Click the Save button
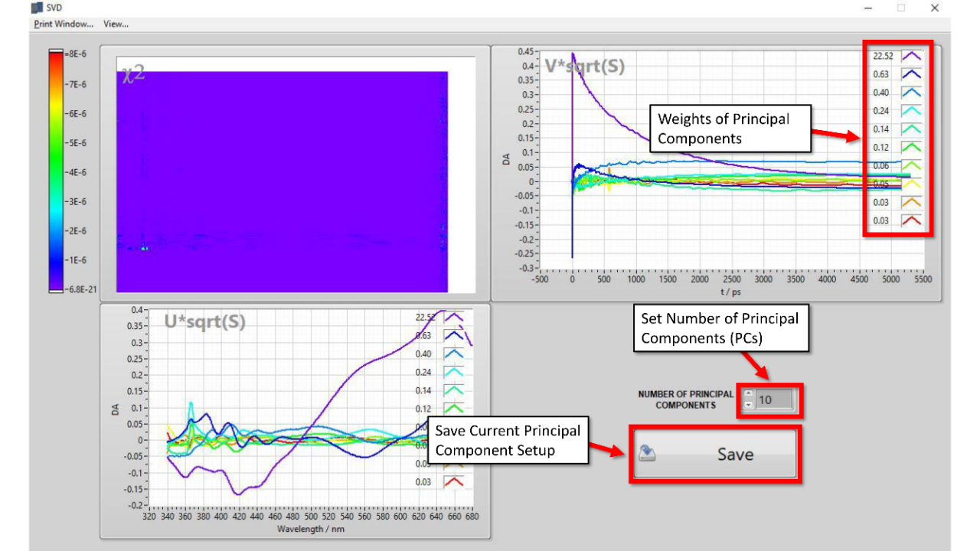 pos(716,455)
